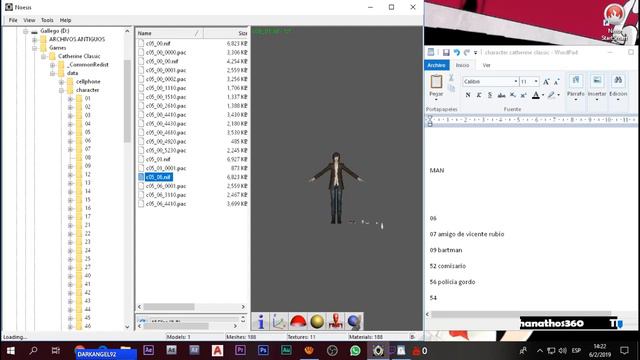This screenshot has width=640, height=360.
Task: Open the Párrafo group dropdown in WordPad
Action: click(576, 87)
